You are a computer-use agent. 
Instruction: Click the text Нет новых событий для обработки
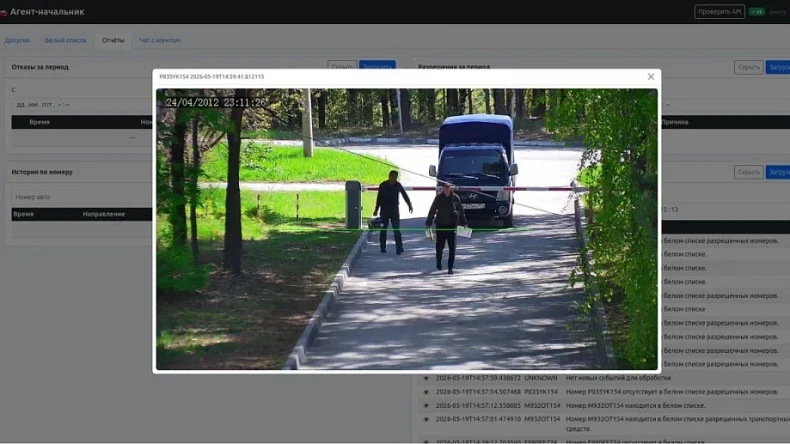618,378
